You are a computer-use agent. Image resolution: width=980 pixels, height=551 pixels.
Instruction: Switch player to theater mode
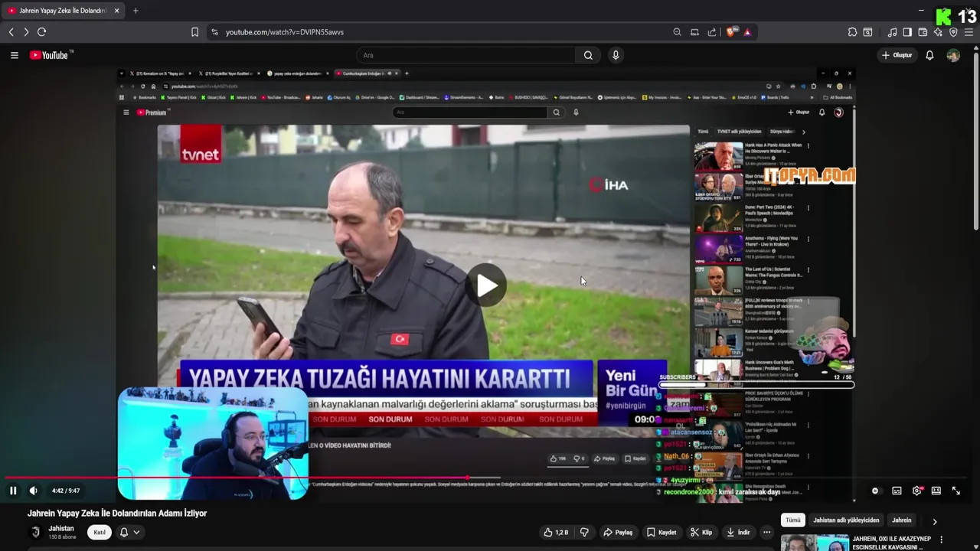(x=936, y=491)
